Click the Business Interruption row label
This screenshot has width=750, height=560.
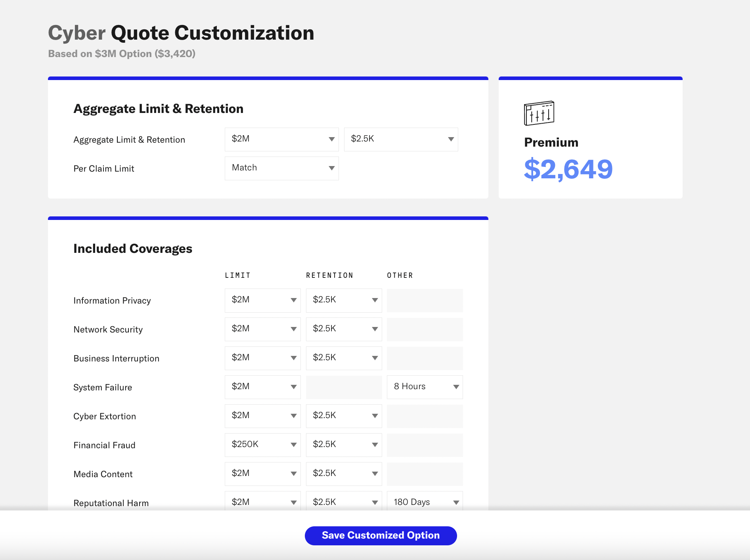click(x=116, y=358)
